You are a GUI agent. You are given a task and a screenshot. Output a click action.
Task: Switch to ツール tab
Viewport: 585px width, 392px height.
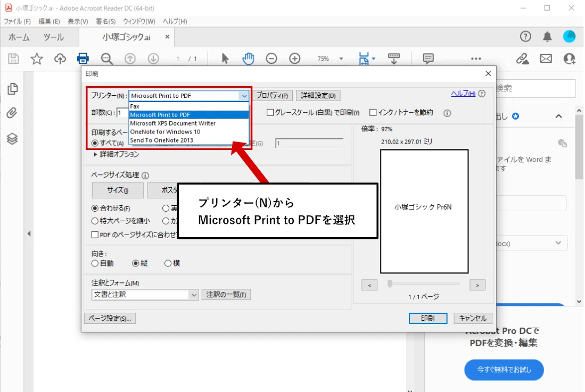[x=53, y=37]
